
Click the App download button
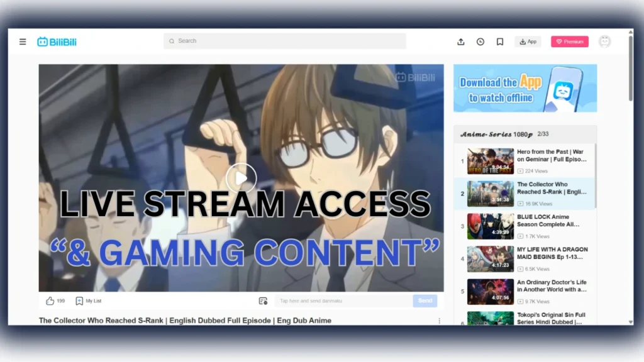pyautogui.click(x=528, y=42)
